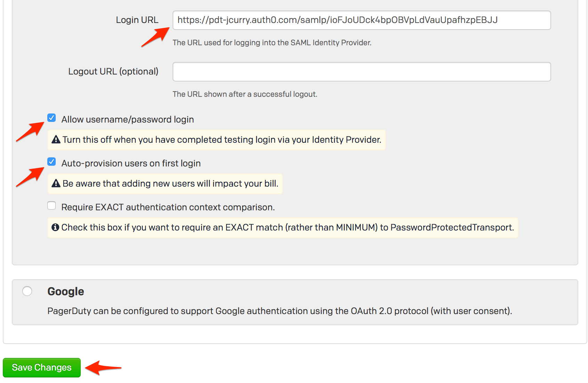The width and height of the screenshot is (588, 383).
Task: Click the info icon about EXACT match comparison
Action: tap(56, 227)
